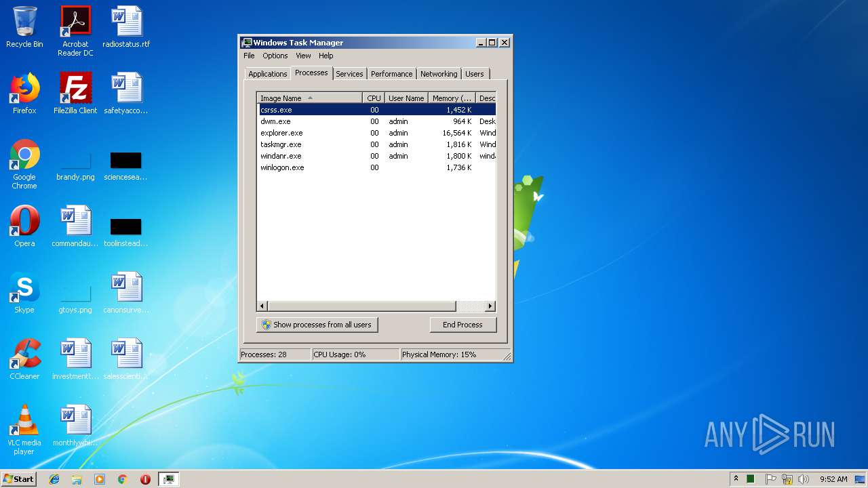Select the windanr.exe process row
The width and height of the screenshot is (868, 488).
pos(376,156)
